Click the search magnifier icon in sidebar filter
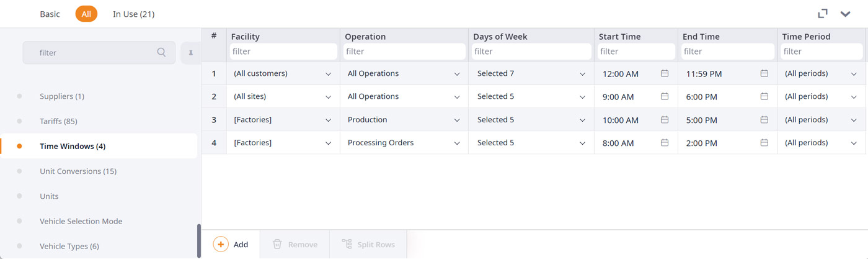Viewport: 868px width, 259px height. pyautogui.click(x=161, y=53)
